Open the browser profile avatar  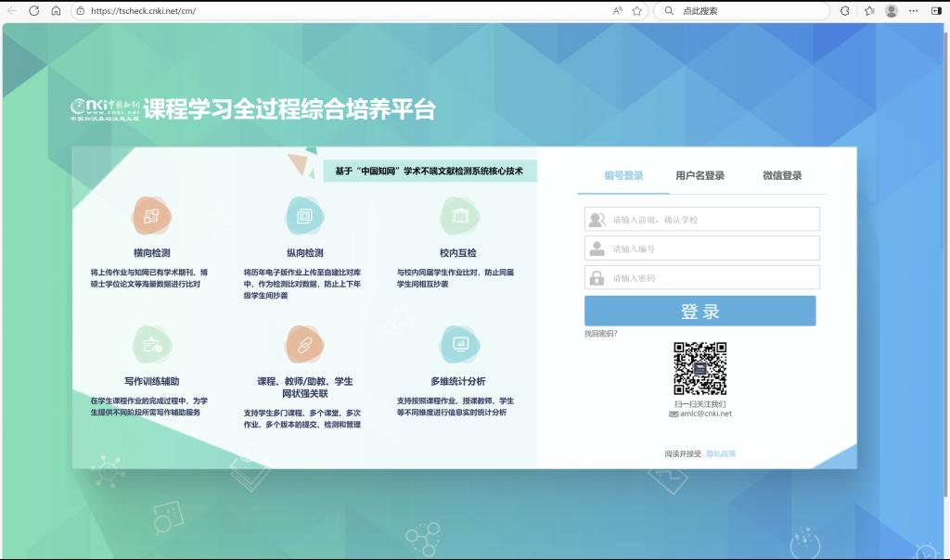pyautogui.click(x=892, y=11)
